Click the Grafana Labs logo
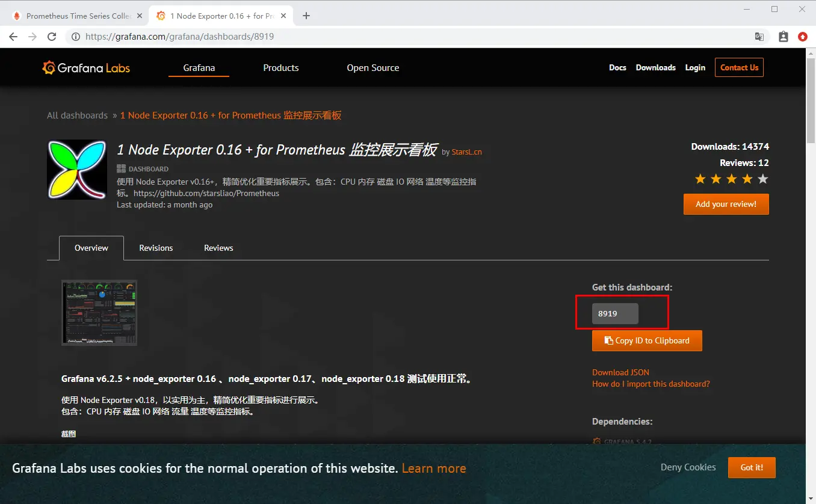The width and height of the screenshot is (816, 504). [x=86, y=68]
